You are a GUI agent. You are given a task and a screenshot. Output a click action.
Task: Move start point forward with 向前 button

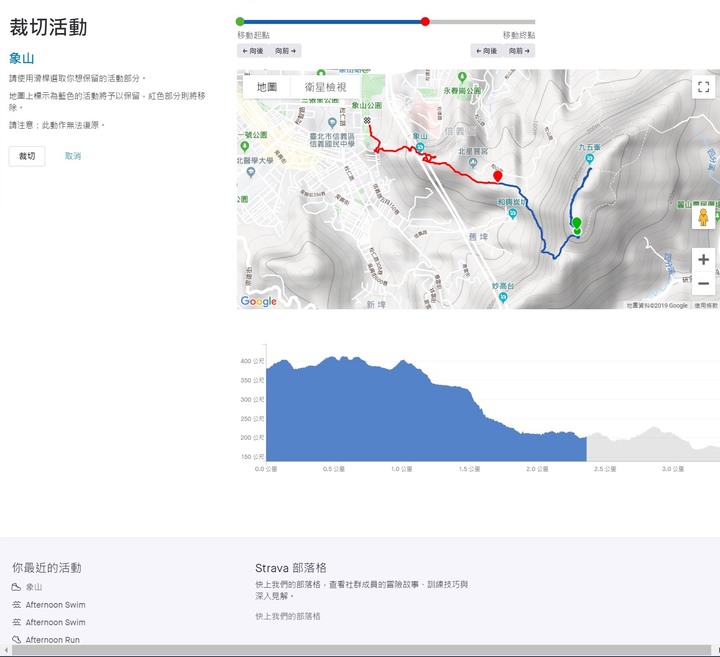[x=286, y=51]
